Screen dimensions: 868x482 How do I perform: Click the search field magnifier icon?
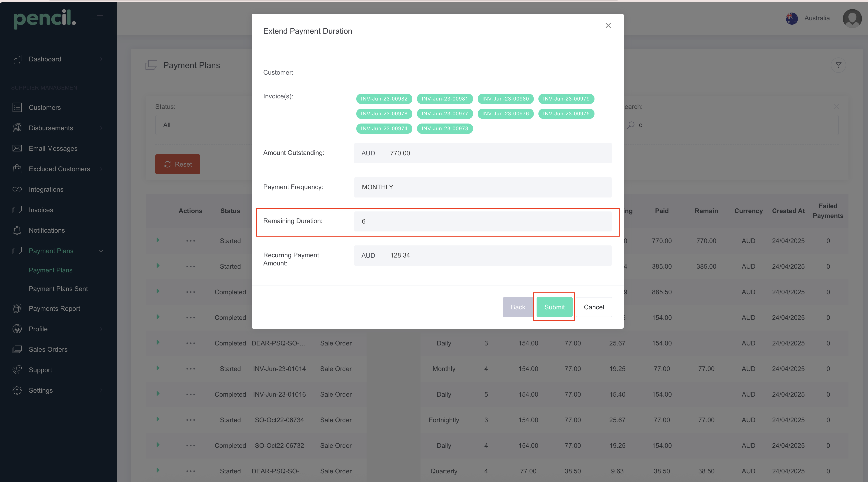(x=631, y=125)
